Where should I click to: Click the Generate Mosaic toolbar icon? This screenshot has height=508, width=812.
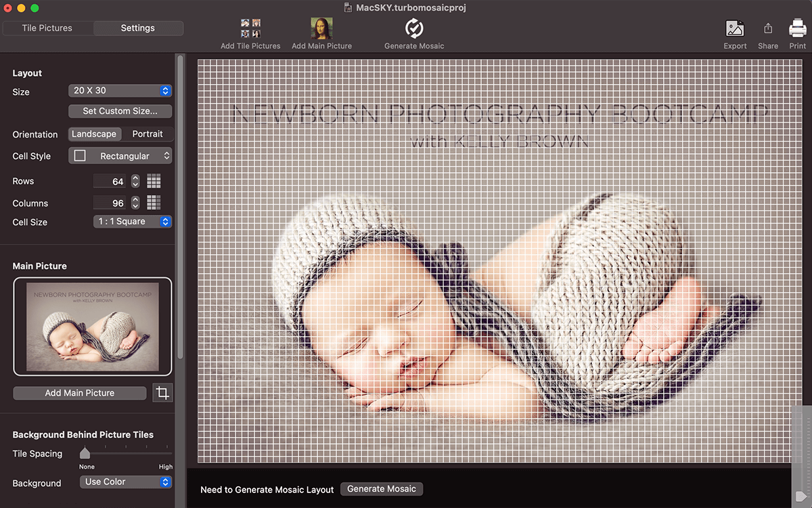(414, 28)
